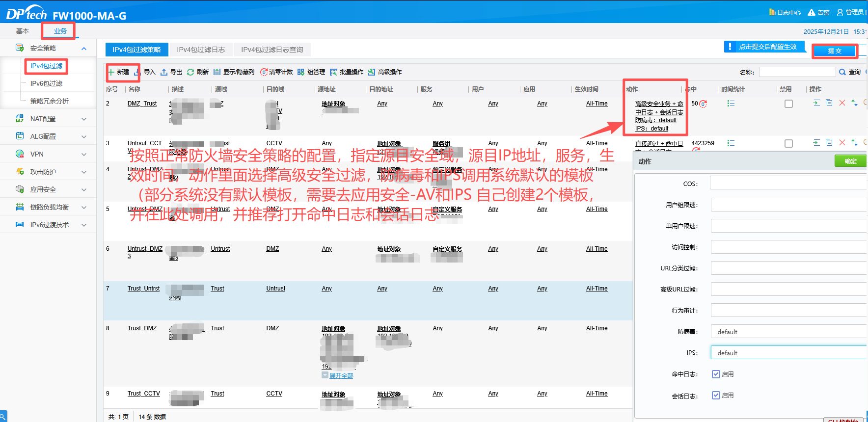Image resolution: width=868 pixels, height=422 pixels.
Task: Expand the ALG配置 sidebar section
Action: pyautogui.click(x=84, y=136)
